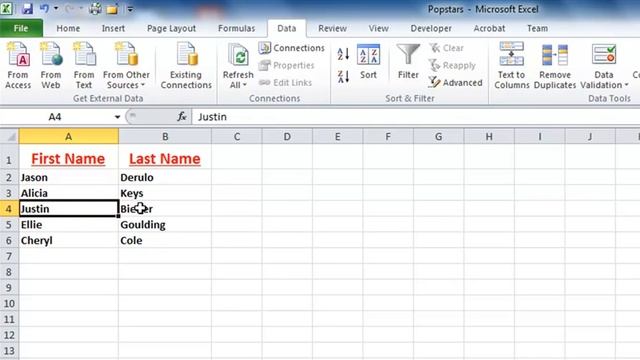Click the open folder icon in quick access

112,8
